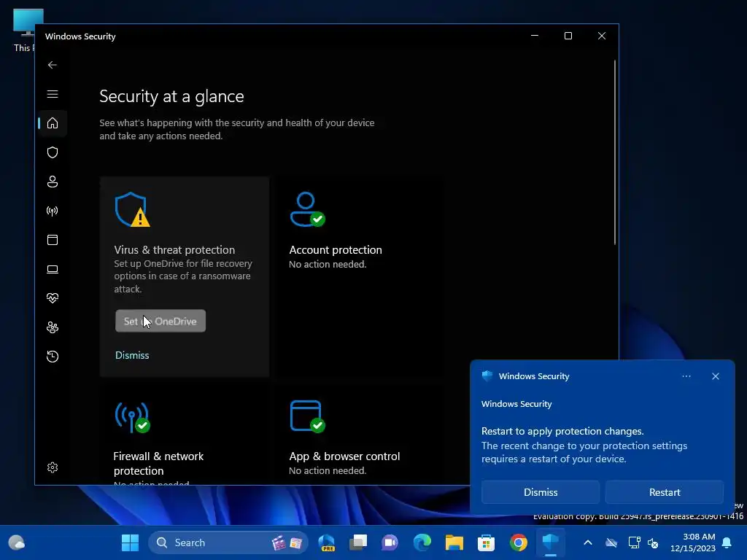Open notification options three-dots menu

[686, 376]
